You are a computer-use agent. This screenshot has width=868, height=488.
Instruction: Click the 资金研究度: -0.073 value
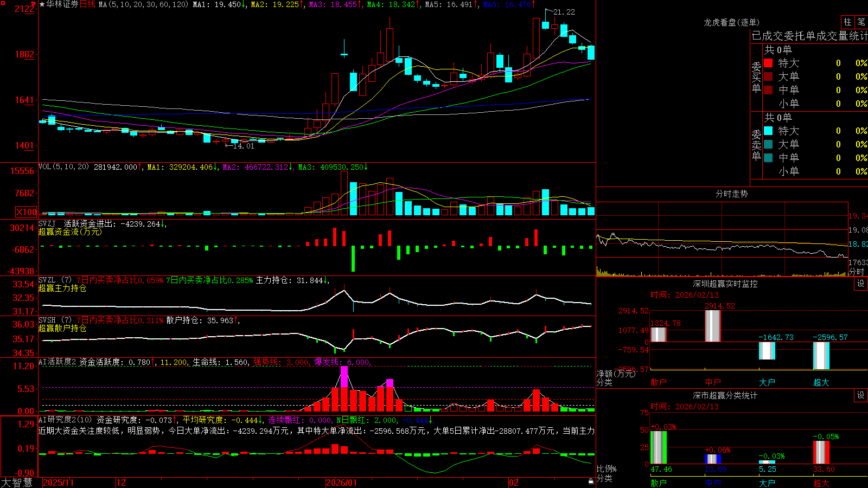coord(135,420)
